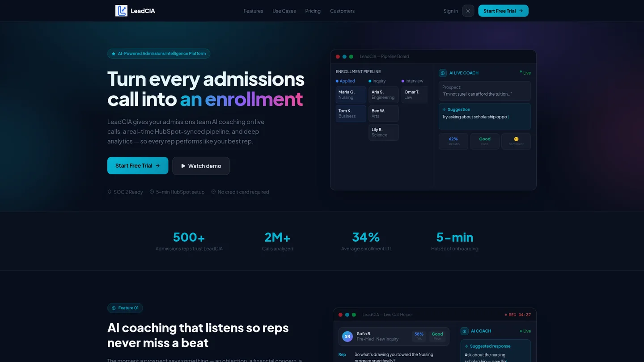Click the arrow icon on hero Start Free Trial
The image size is (644, 362).
point(157,165)
